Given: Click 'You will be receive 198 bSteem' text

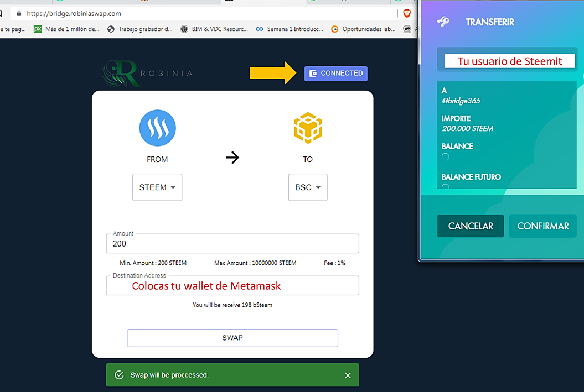Looking at the screenshot, I should coord(232,305).
